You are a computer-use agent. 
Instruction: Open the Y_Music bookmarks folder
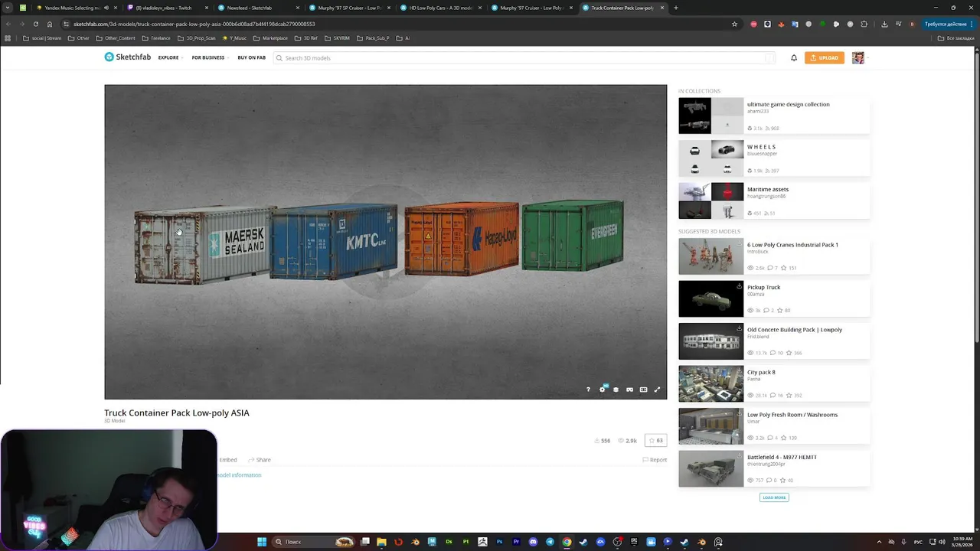point(234,38)
